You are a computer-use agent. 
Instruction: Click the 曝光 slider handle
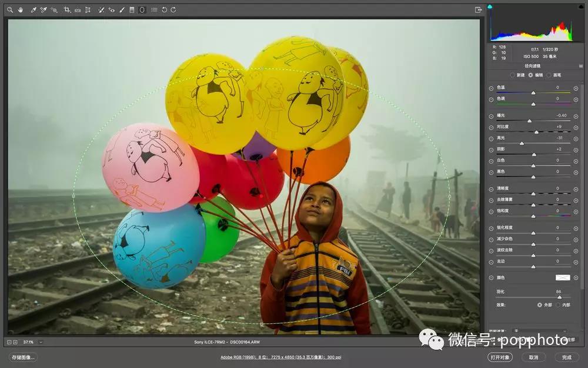tap(530, 121)
